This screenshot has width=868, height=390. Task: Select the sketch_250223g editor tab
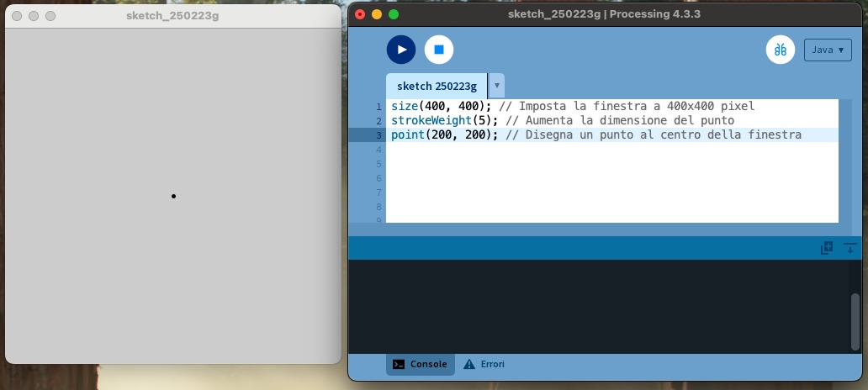(437, 86)
